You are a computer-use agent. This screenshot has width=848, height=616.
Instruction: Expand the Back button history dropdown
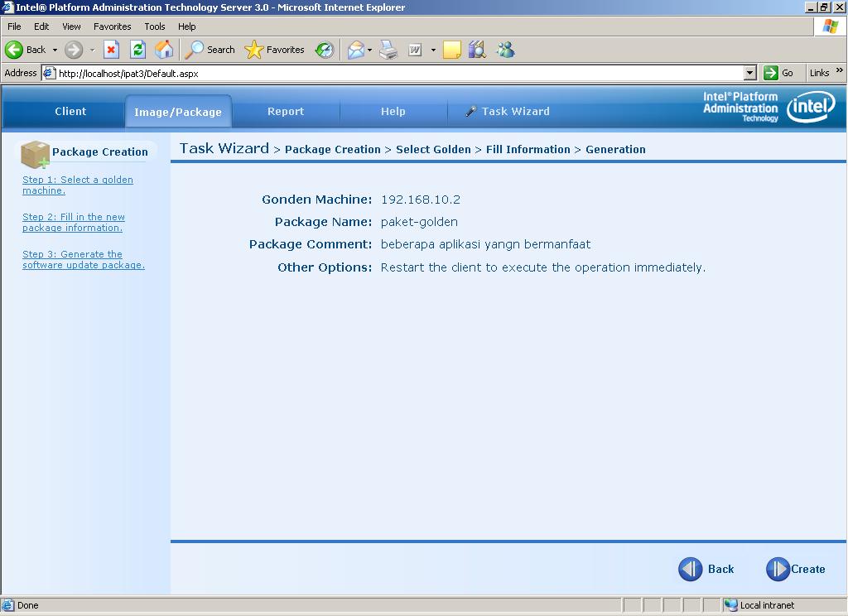coord(55,50)
